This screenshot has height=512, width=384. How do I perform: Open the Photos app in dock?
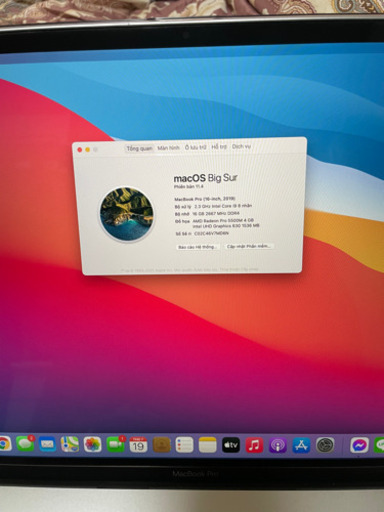coord(92,444)
